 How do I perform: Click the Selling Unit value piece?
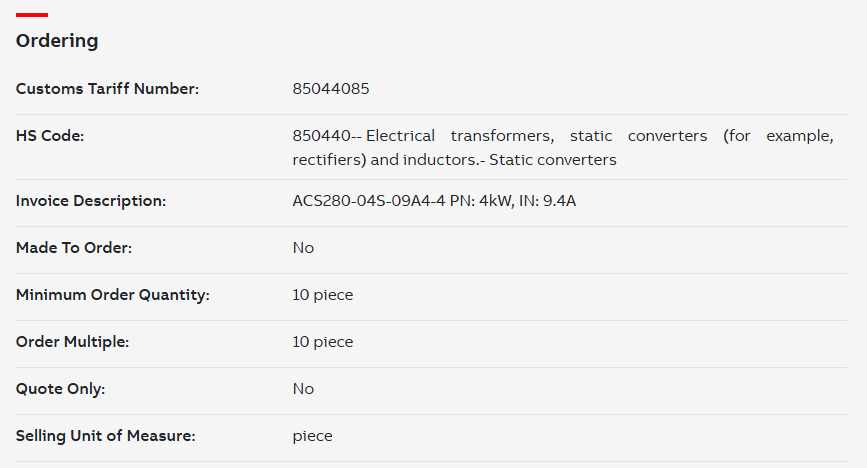tap(312, 436)
